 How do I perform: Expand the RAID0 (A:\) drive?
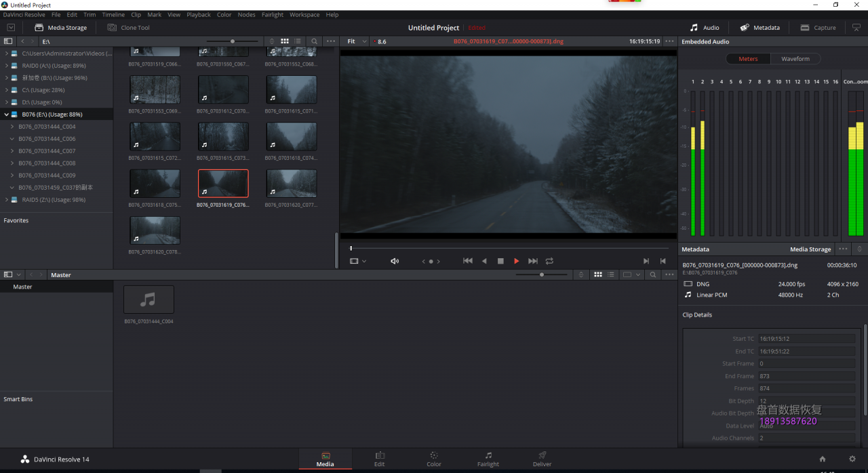point(7,66)
